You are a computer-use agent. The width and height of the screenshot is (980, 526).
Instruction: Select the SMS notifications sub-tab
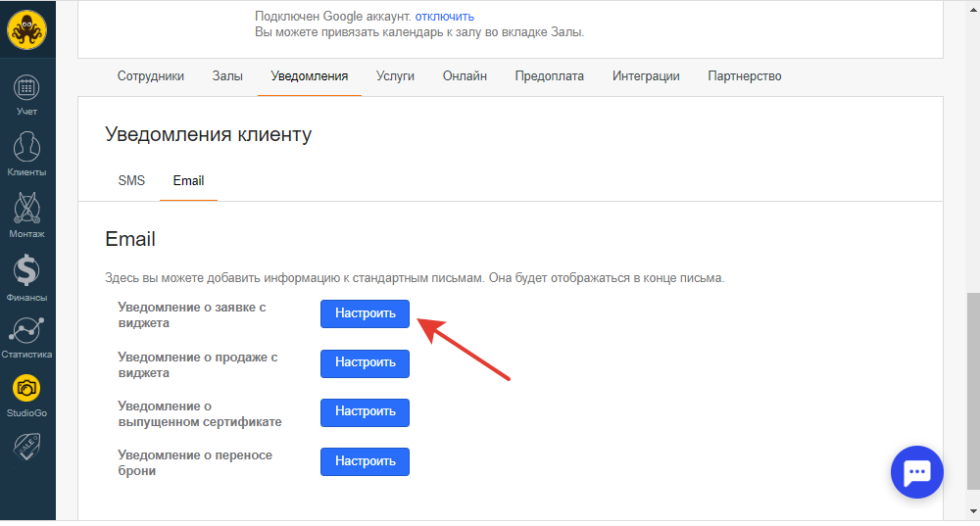click(131, 180)
